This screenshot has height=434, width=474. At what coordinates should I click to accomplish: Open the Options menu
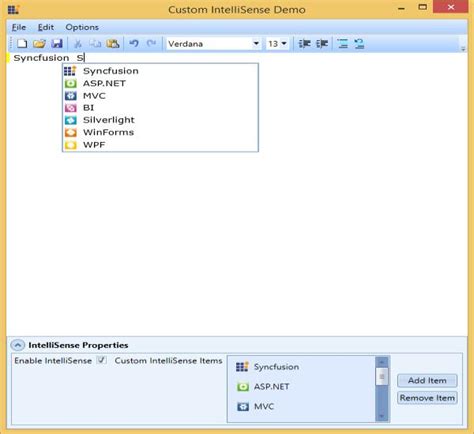pyautogui.click(x=82, y=27)
